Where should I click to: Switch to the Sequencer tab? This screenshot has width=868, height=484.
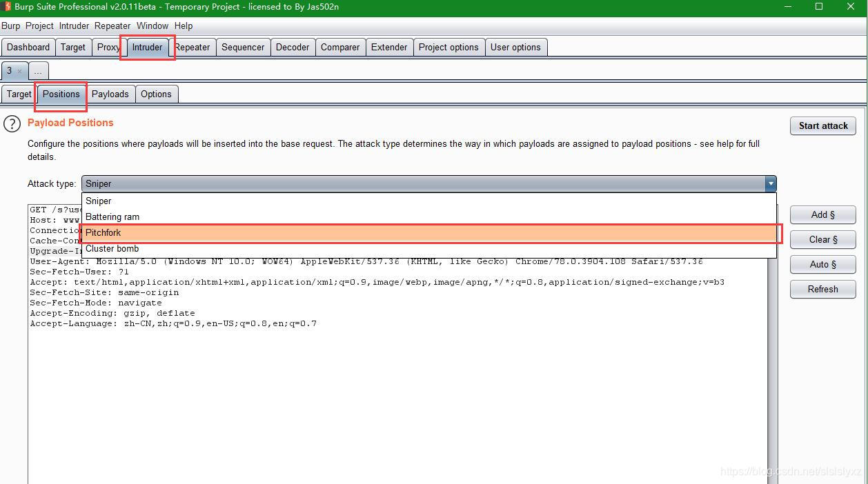(243, 47)
